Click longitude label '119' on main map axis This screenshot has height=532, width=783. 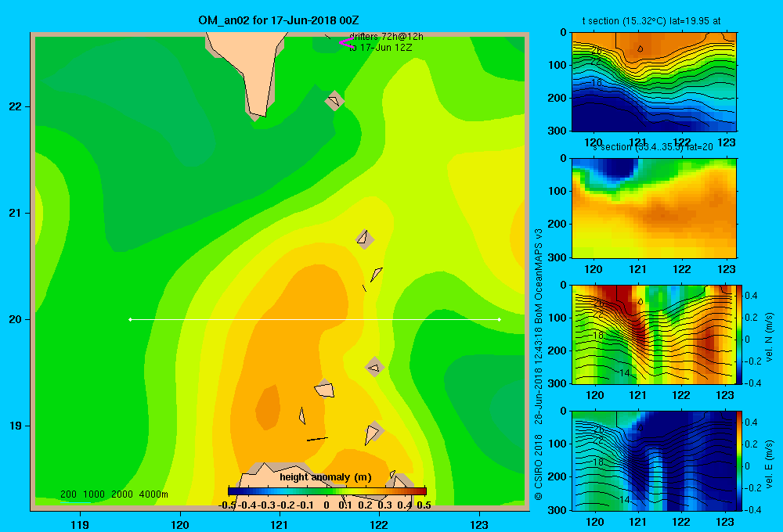81,524
